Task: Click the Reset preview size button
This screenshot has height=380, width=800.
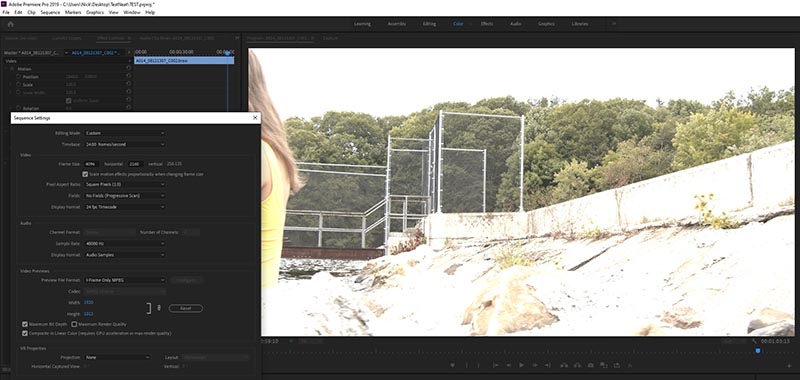Action: pyautogui.click(x=186, y=308)
